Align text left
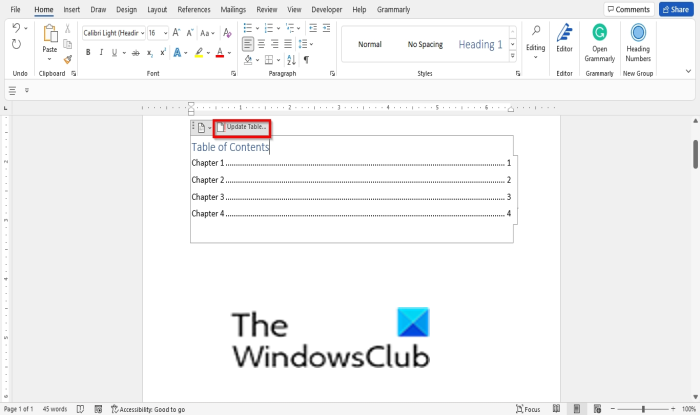Viewport: 700px width, 415px height. pyautogui.click(x=248, y=44)
